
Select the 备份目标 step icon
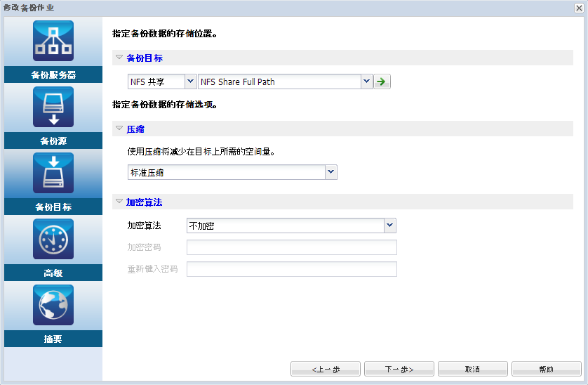coord(53,173)
